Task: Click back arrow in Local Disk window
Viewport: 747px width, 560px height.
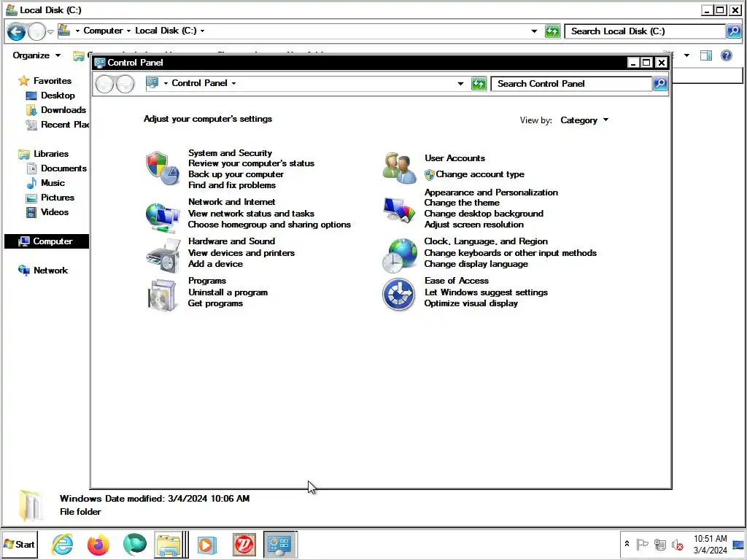Action: (x=16, y=32)
